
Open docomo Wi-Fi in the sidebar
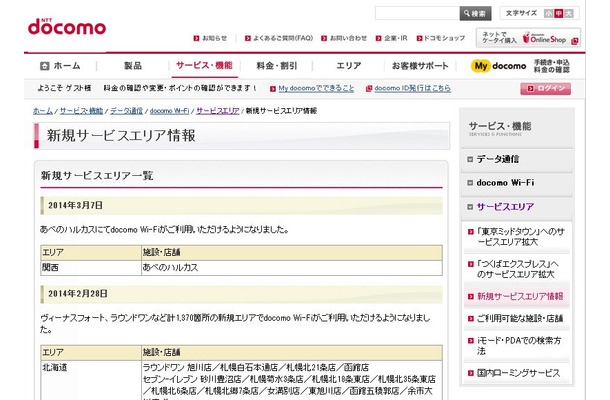click(x=505, y=182)
